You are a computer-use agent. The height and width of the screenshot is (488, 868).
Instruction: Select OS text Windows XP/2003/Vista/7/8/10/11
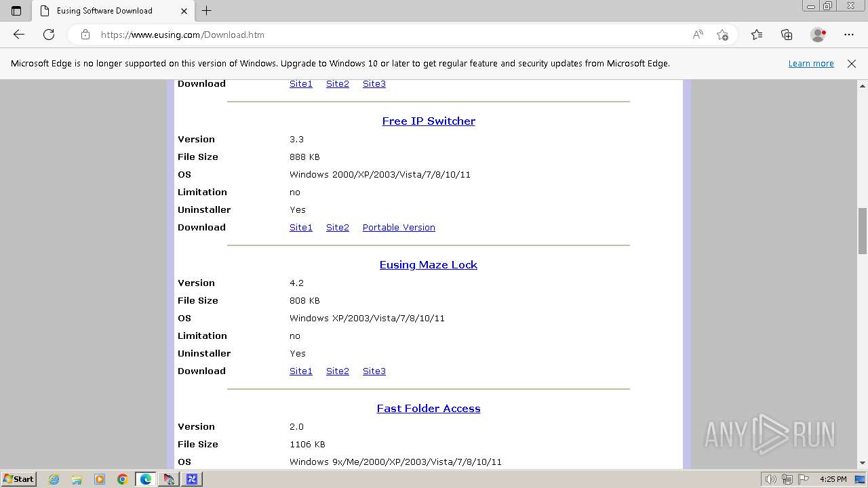tap(367, 318)
